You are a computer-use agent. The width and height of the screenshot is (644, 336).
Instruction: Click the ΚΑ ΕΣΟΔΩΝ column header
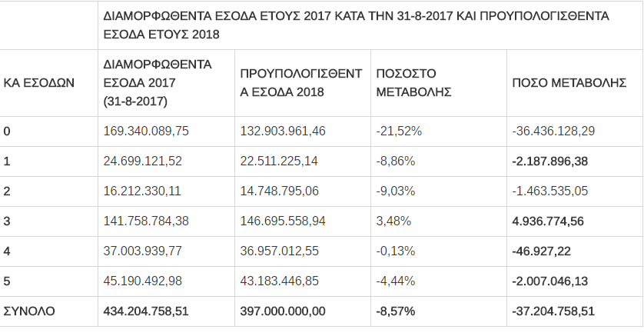39,83
